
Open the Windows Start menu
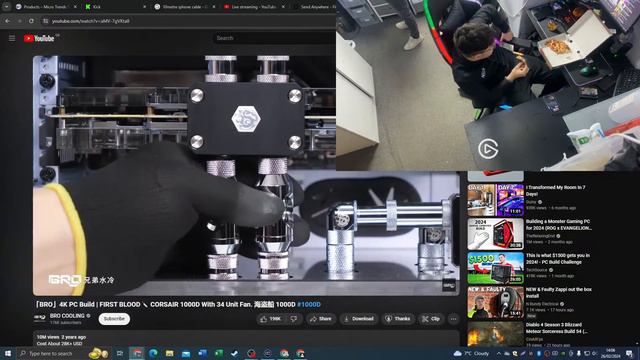pyautogui.click(x=7, y=353)
